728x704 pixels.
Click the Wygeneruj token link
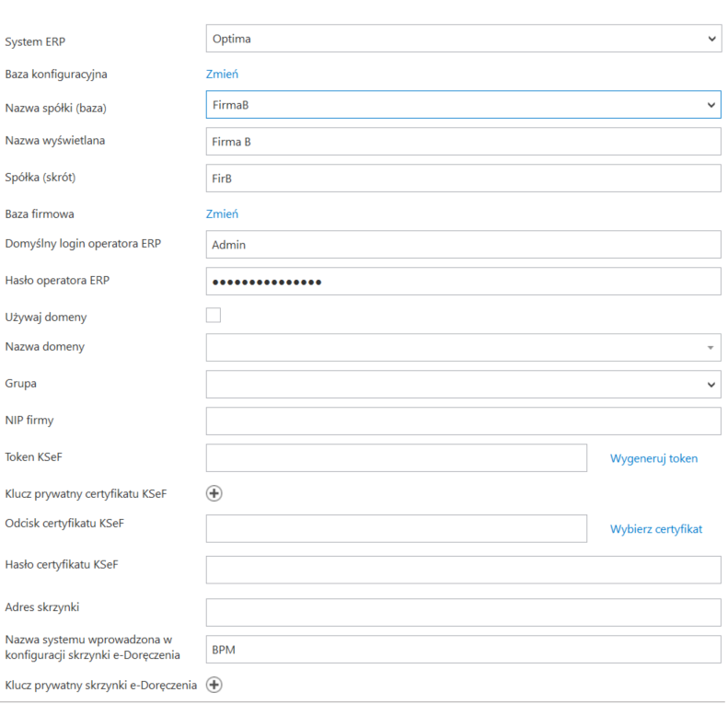click(653, 458)
